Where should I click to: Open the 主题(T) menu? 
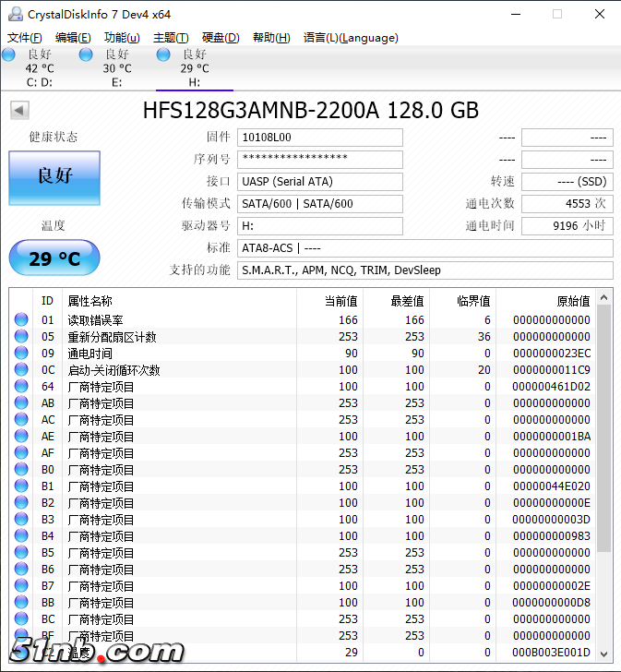click(x=171, y=38)
